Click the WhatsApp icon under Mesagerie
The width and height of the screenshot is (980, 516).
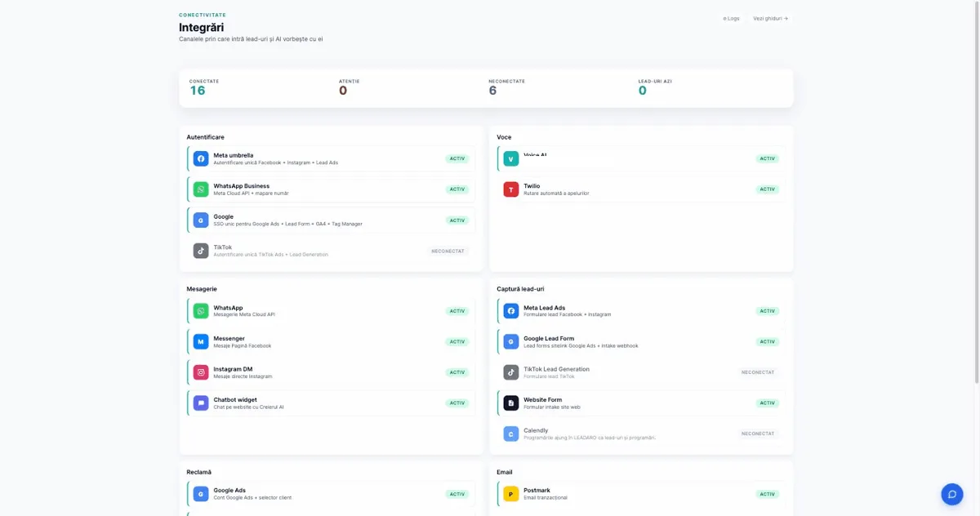[201, 311]
